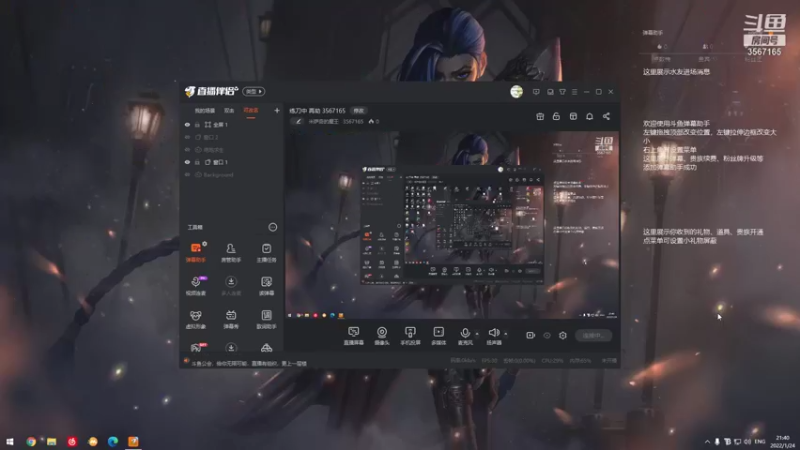Viewport: 800px width, 450px height.
Task: Open the 读弹幕 read-danmaku tool
Action: click(266, 286)
